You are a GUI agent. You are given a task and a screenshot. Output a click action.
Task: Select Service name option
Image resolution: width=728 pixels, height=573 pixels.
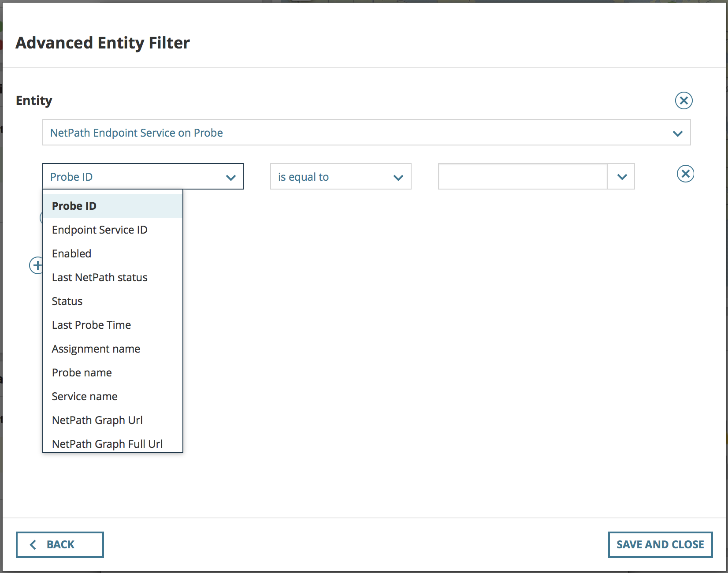[113, 396]
